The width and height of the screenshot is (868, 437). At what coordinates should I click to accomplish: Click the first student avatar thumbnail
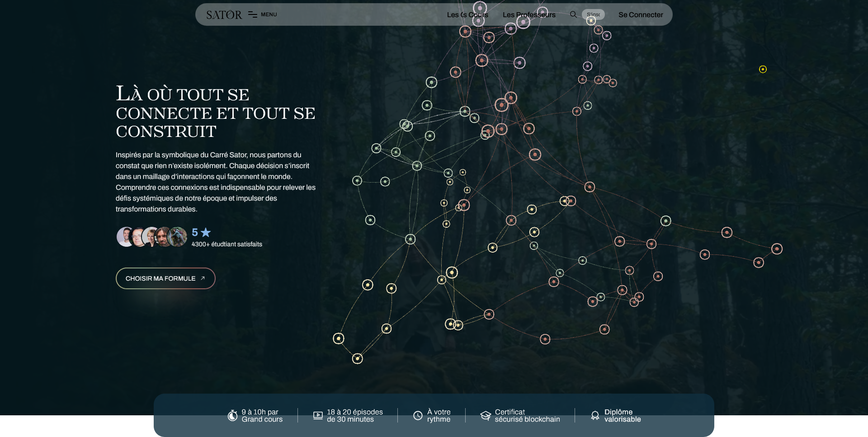point(125,237)
